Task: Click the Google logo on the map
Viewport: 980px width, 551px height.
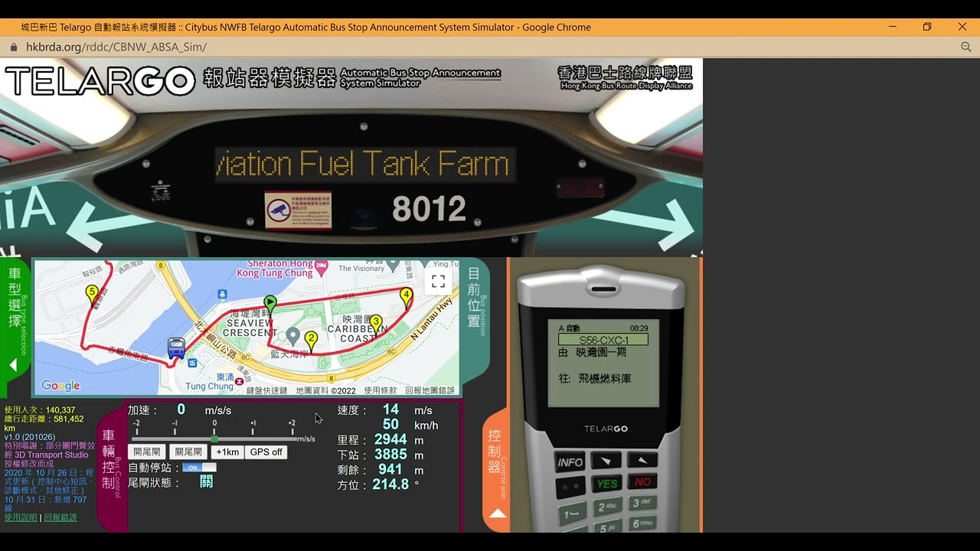Action: 60,386
